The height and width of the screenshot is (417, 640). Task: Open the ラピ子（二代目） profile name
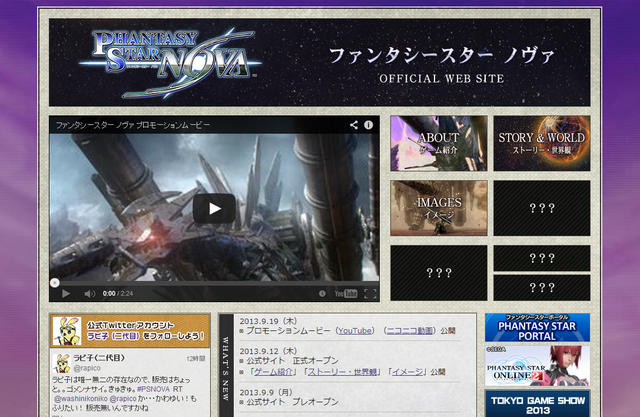click(99, 358)
